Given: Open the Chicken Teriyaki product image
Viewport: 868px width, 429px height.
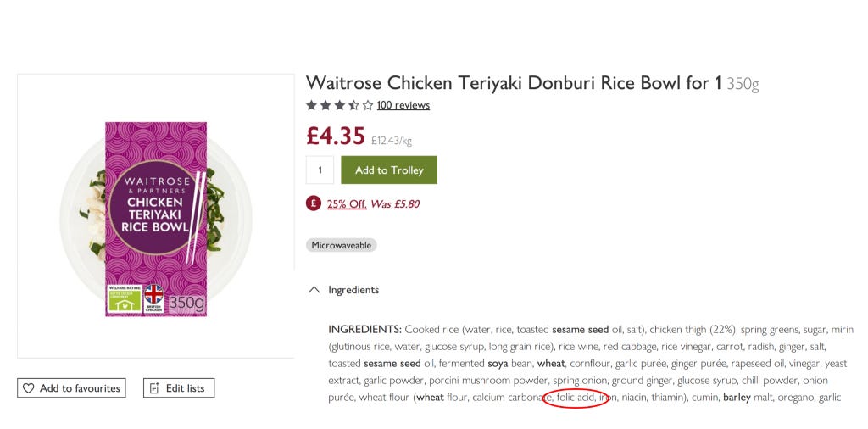Looking at the screenshot, I should [x=156, y=220].
